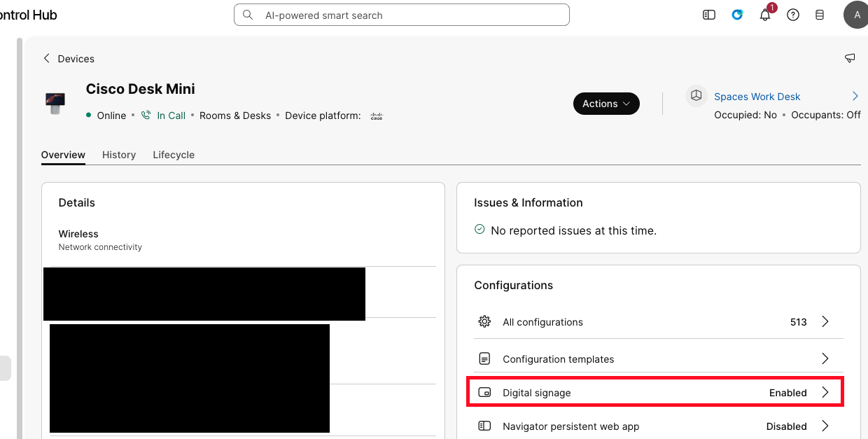The height and width of the screenshot is (439, 868).
Task: Click the Disabled status for Navigator app
Action: 787,426
